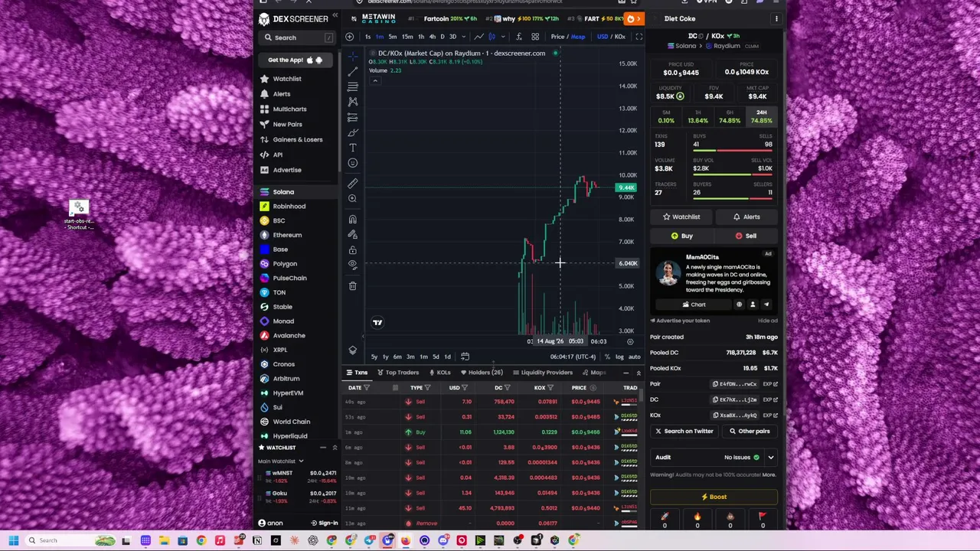
Task: Open Gainers & Losers page
Action: click(298, 139)
